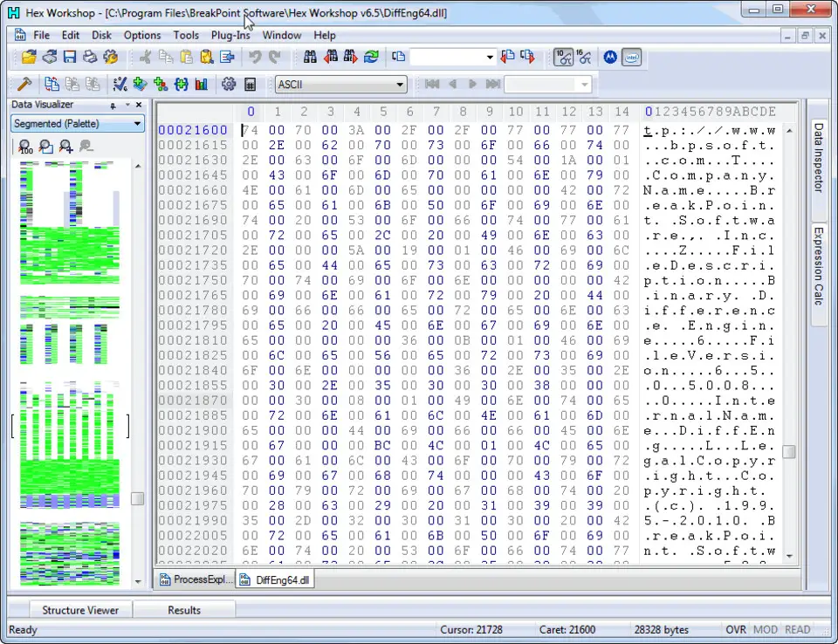Click scroll down arrow in hex editor
The image size is (838, 644).
789,557
